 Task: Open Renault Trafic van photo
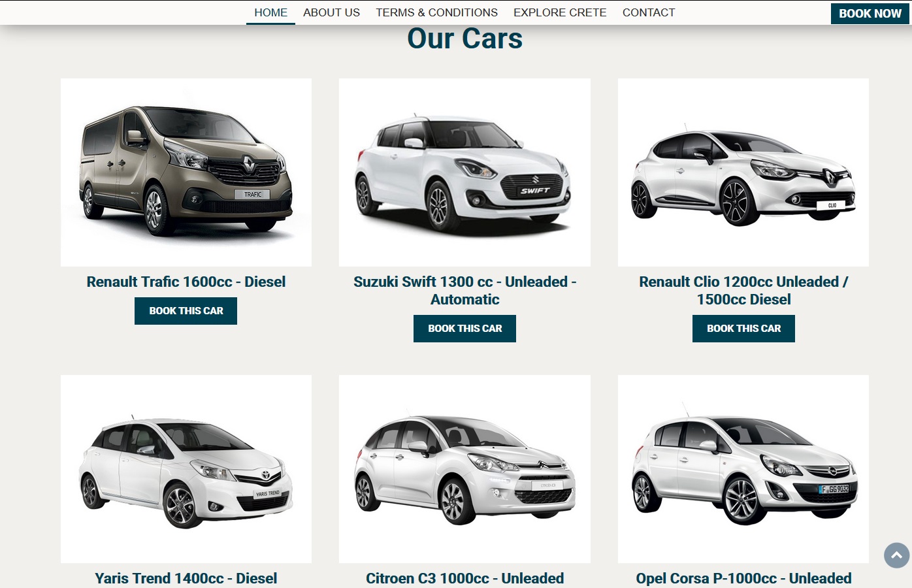(x=186, y=172)
